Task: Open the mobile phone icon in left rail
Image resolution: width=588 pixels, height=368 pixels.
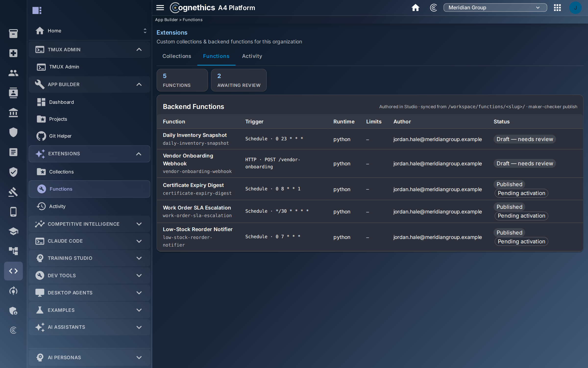Action: pos(13,211)
